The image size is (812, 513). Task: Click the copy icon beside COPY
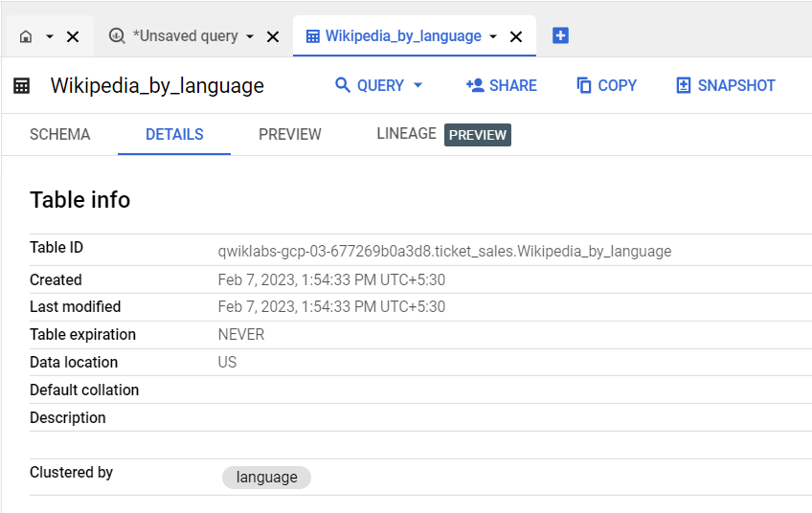click(584, 85)
